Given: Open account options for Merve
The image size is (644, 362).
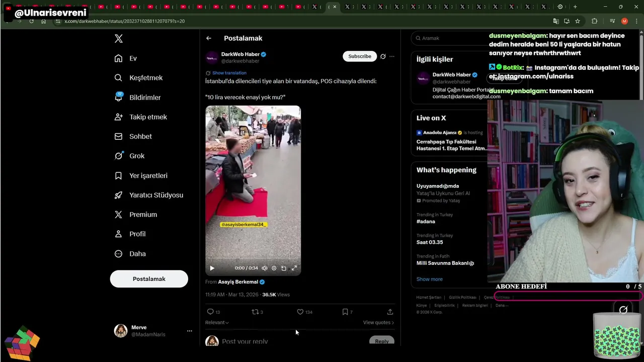Looking at the screenshot, I should 190,331.
